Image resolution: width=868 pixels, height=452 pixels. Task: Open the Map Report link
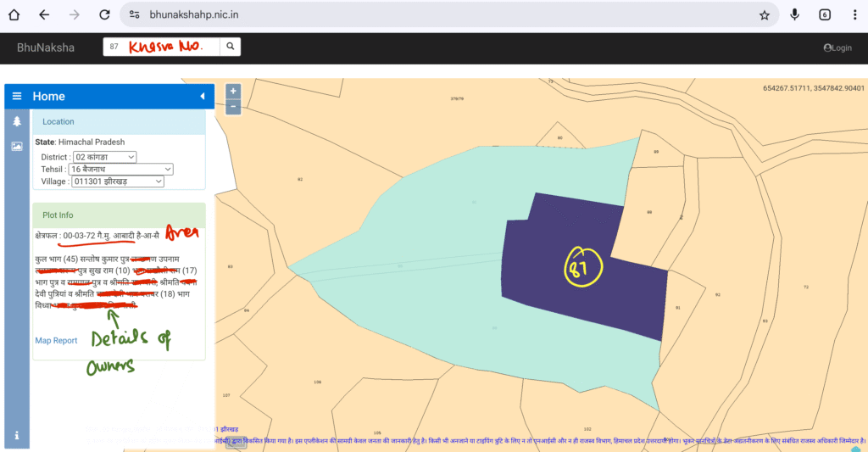(x=56, y=341)
